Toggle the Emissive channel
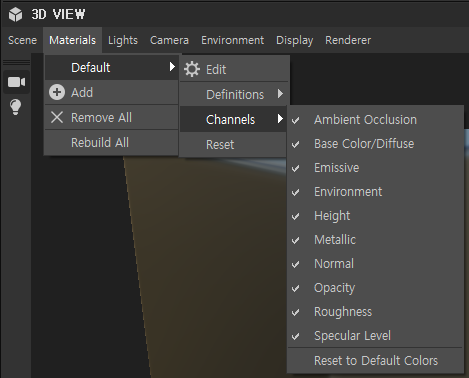The image size is (469, 378). (x=375, y=168)
